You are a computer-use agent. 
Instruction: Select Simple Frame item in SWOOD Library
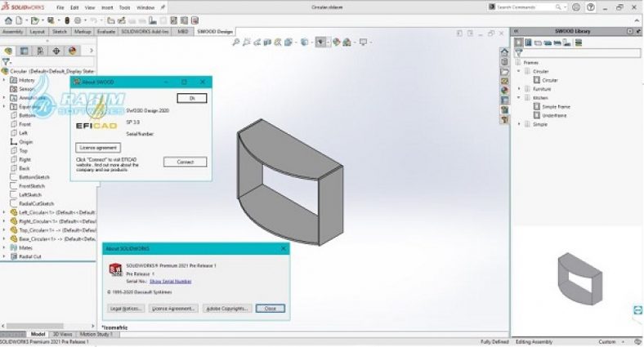click(556, 107)
